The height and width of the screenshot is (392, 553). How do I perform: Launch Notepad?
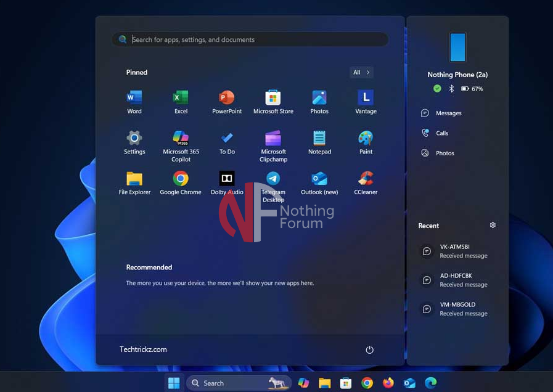coord(319,142)
